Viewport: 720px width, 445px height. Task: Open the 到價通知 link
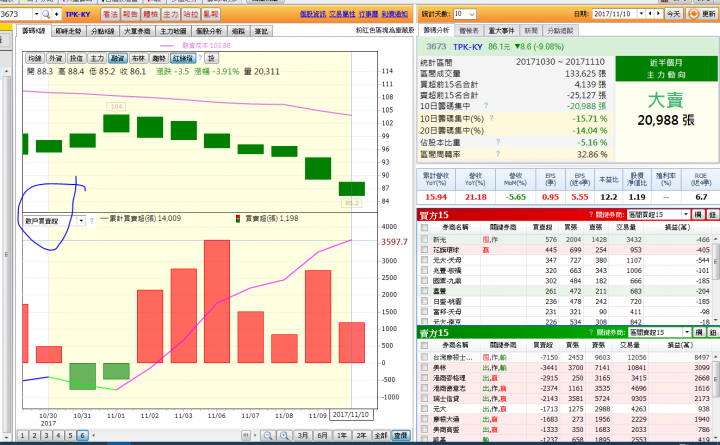click(394, 14)
